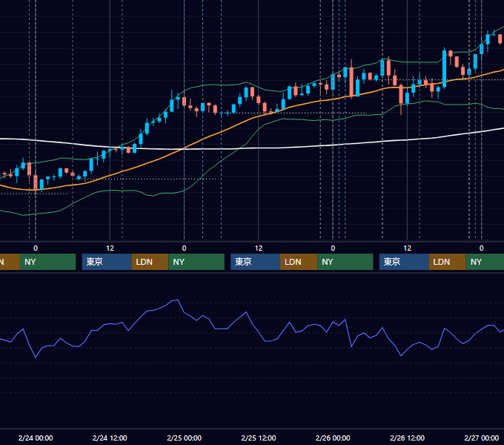Screen dimensions: 504x445
Task: Click the LDN block before the 2/27 NY session
Action: 448,262
